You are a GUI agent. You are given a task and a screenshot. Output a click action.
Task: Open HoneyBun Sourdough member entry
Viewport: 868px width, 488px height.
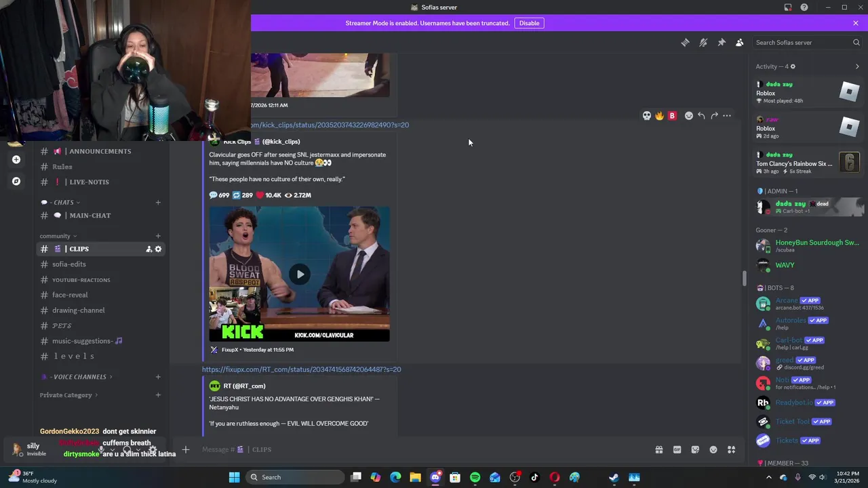[809, 245]
